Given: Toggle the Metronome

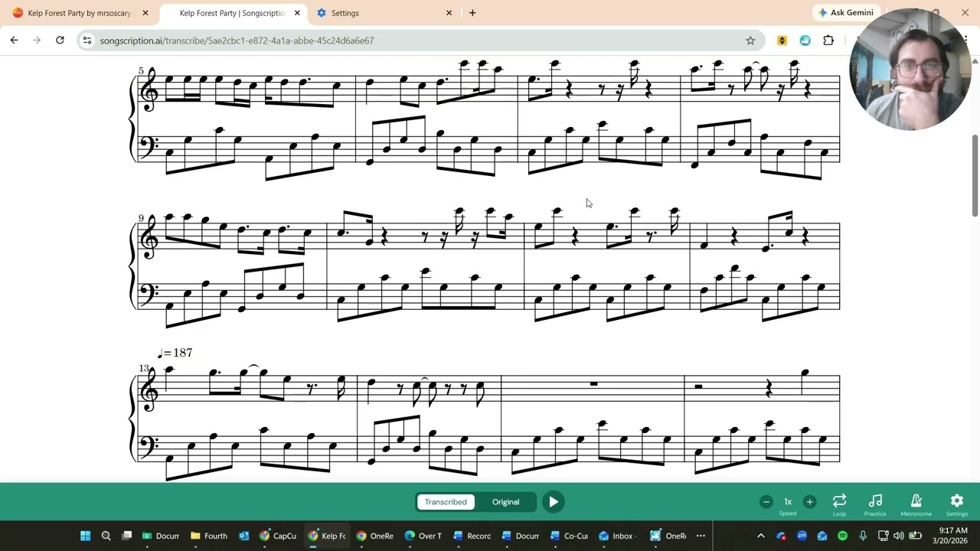Looking at the screenshot, I should click(x=916, y=504).
